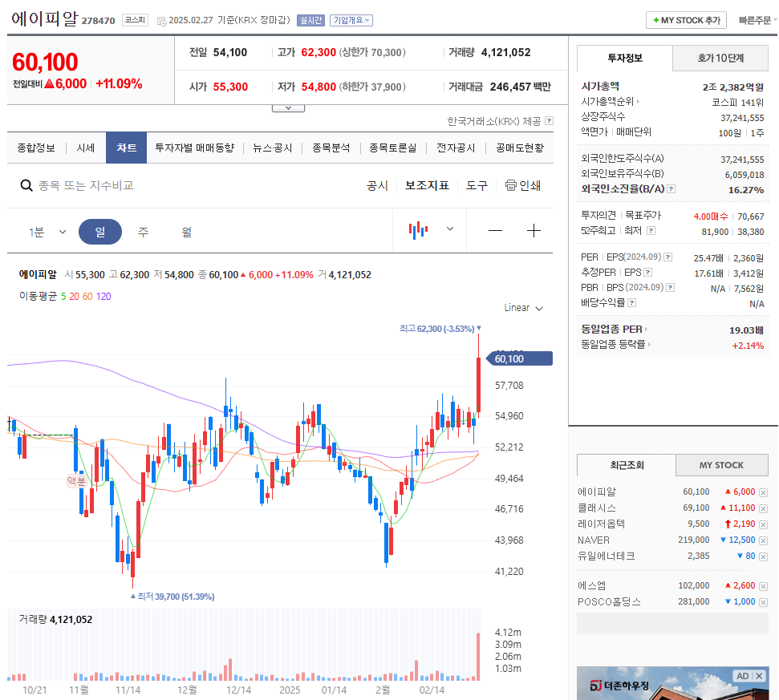Select the 월 monthly interval
Viewport: 779px width, 700px height.
[187, 232]
